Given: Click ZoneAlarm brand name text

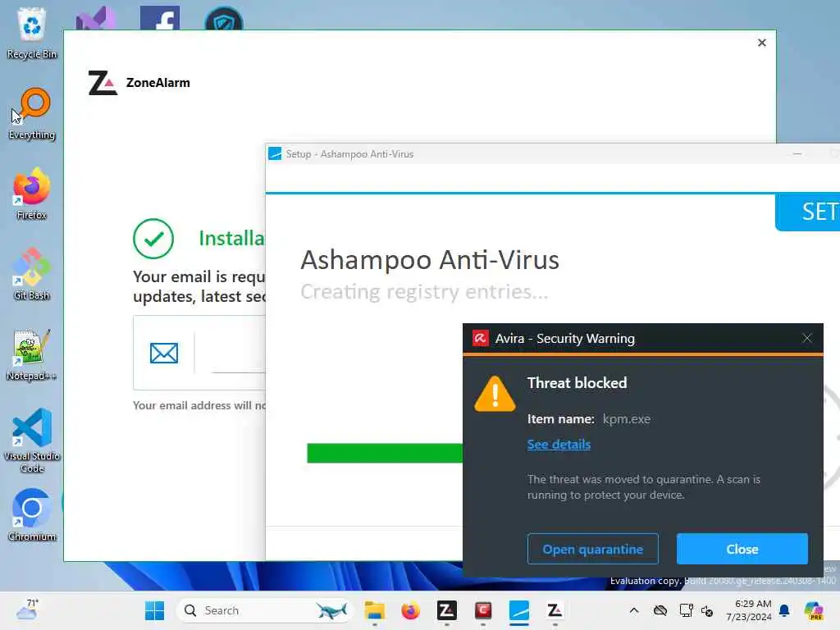Looking at the screenshot, I should 158,83.
